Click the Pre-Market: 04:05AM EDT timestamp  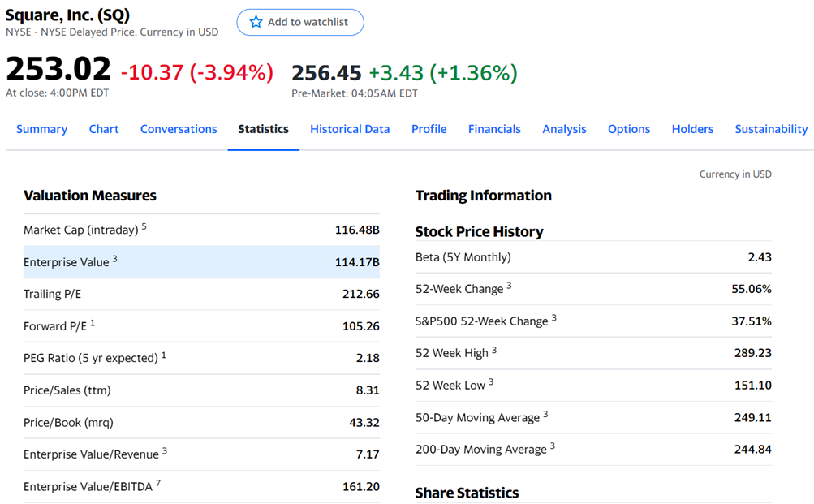coord(355,93)
